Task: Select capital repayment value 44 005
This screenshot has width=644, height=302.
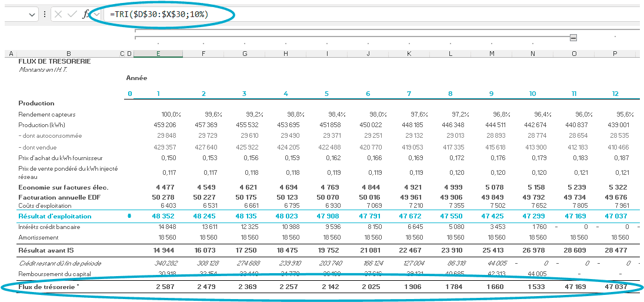Action: click(536, 274)
